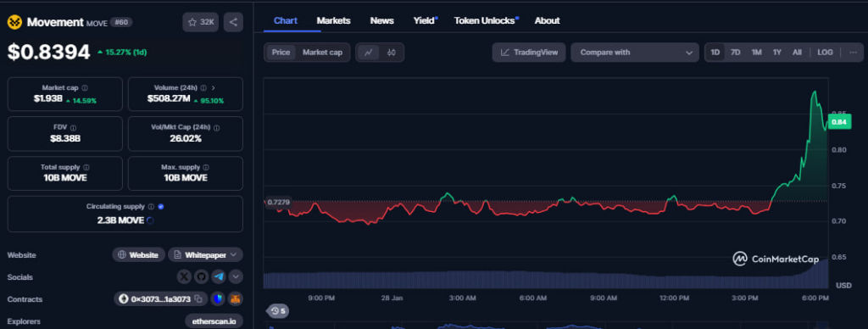The width and height of the screenshot is (868, 329).
Task: Select the 1D time range
Action: click(x=715, y=53)
